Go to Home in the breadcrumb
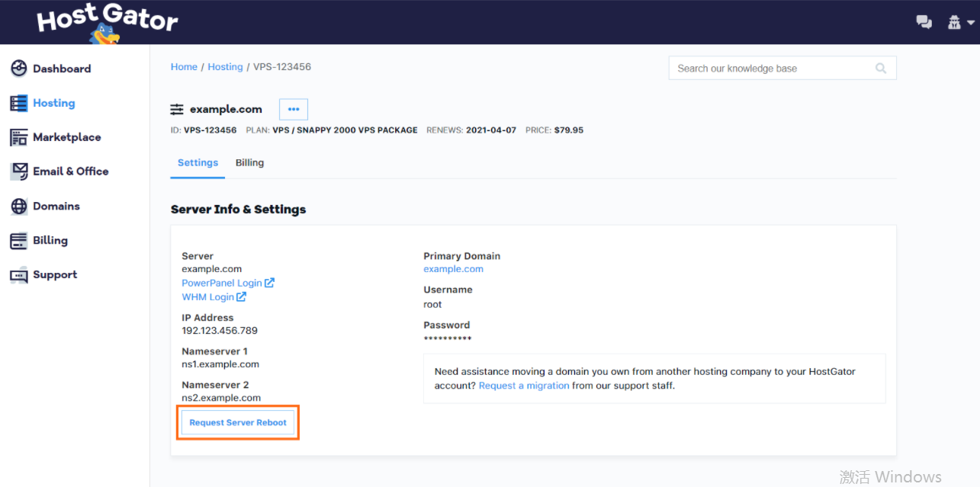Screen dimensions: 980x487 click(x=184, y=67)
